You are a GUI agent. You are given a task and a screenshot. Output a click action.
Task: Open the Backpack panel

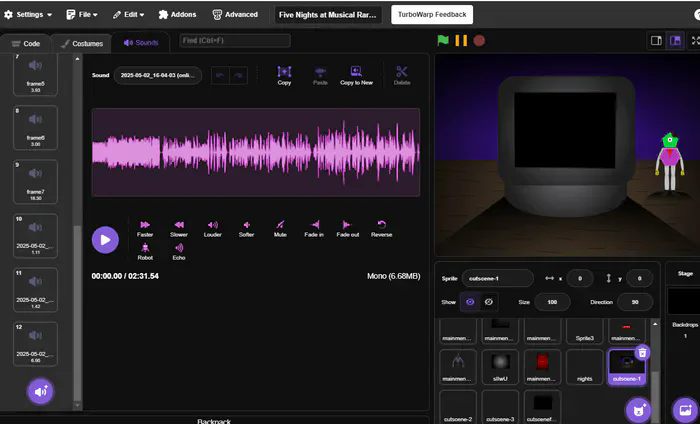[x=214, y=420]
